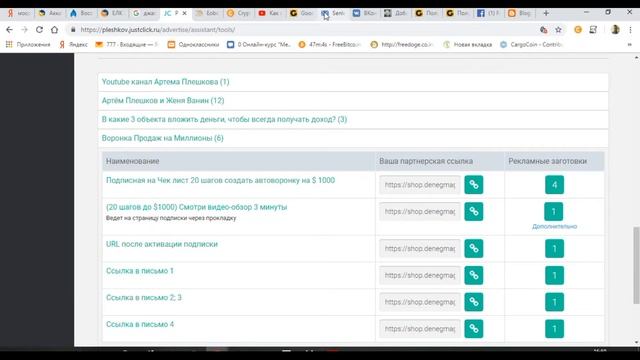Screen dimensions: 640x360
Task: Open the media control toolbar icon
Action: (x=593, y=29)
